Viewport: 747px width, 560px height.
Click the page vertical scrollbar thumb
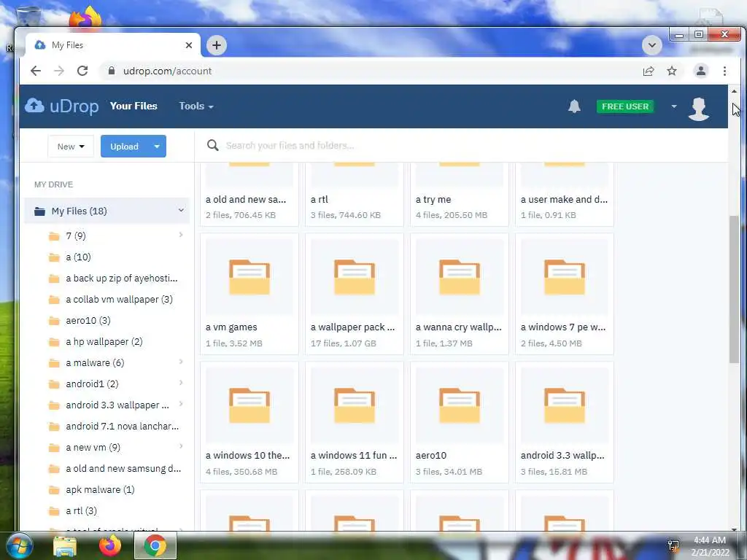(734, 289)
